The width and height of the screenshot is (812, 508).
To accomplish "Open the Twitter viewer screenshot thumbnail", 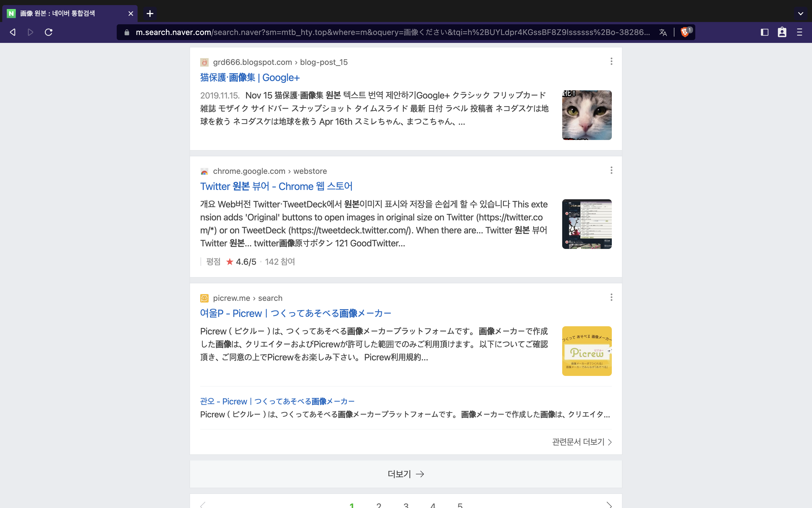I will pos(587,224).
